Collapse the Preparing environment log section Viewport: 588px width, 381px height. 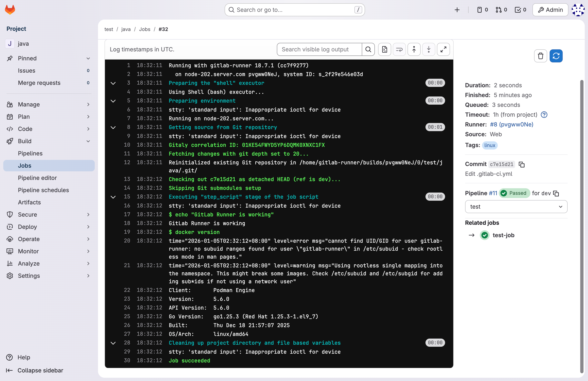point(113,101)
